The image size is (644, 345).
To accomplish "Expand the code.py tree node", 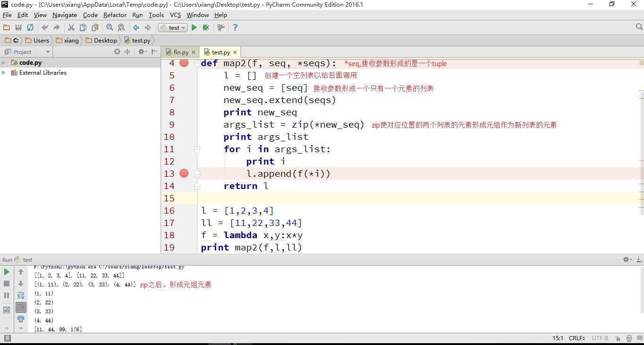I will click(x=4, y=63).
